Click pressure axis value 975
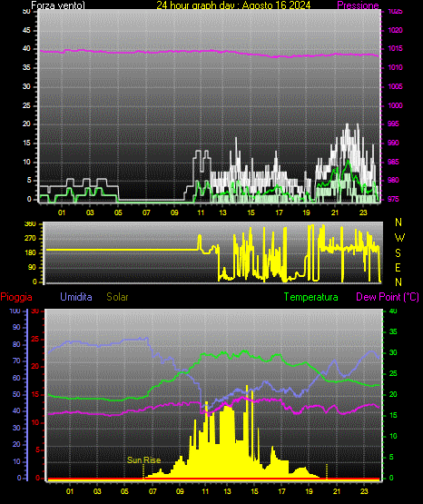 click(x=393, y=199)
